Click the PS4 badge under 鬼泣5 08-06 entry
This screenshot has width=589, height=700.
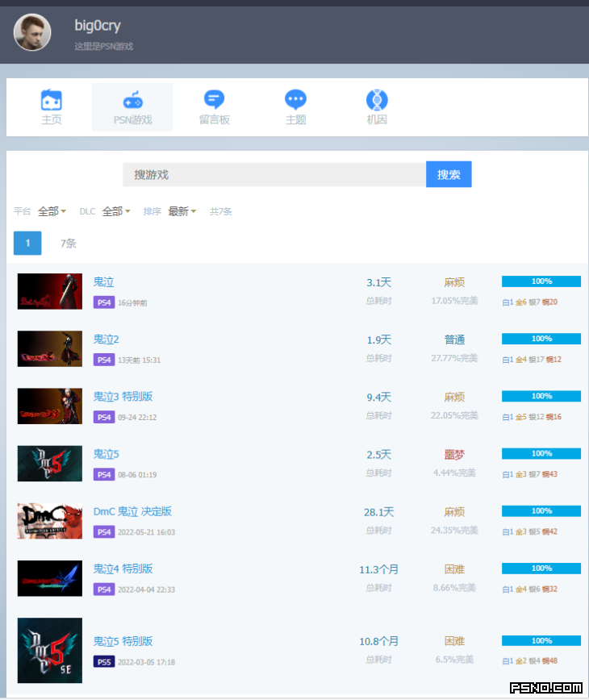point(103,474)
